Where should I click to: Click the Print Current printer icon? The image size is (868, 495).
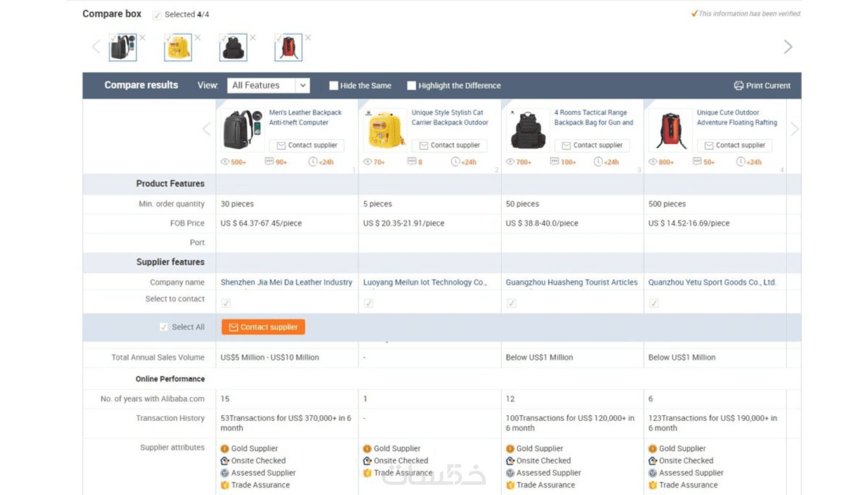point(738,86)
